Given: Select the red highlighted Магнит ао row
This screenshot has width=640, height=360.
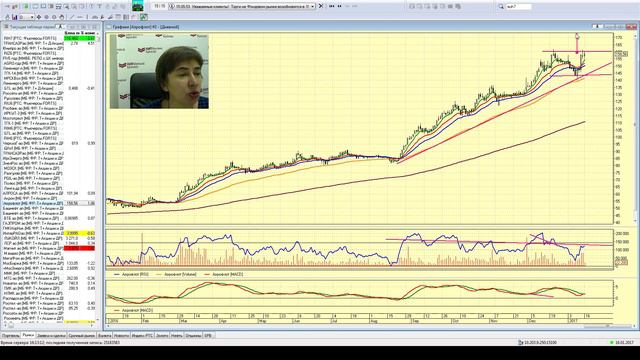Looking at the screenshot, I should pos(49,248).
